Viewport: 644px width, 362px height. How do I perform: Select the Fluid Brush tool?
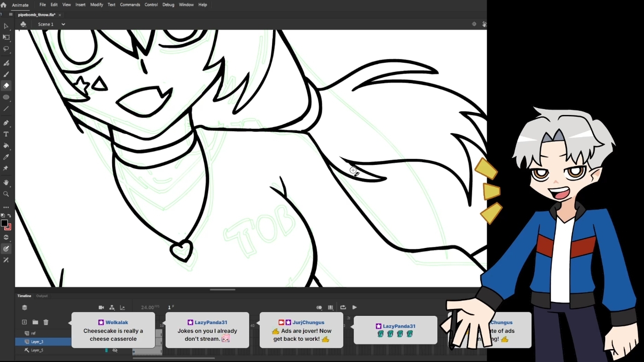pyautogui.click(x=6, y=63)
